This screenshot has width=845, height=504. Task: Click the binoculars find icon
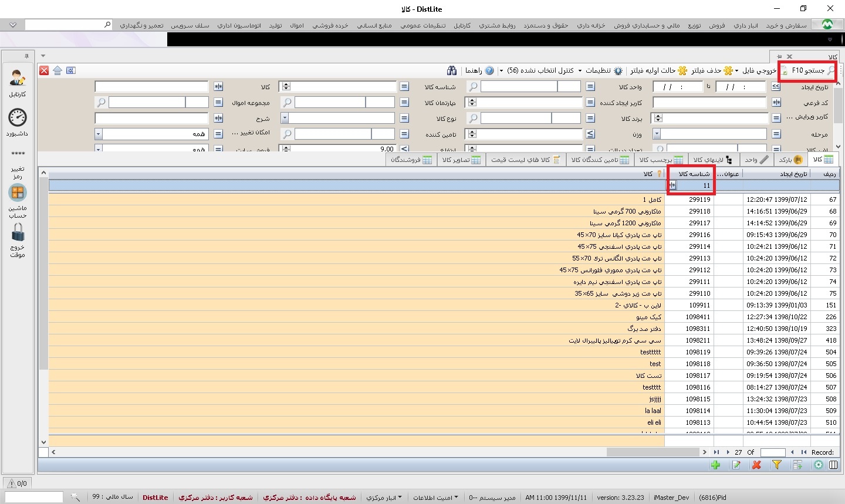pyautogui.click(x=451, y=70)
